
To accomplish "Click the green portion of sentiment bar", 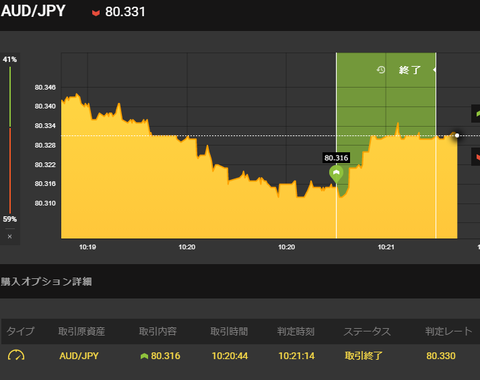I will (10, 97).
